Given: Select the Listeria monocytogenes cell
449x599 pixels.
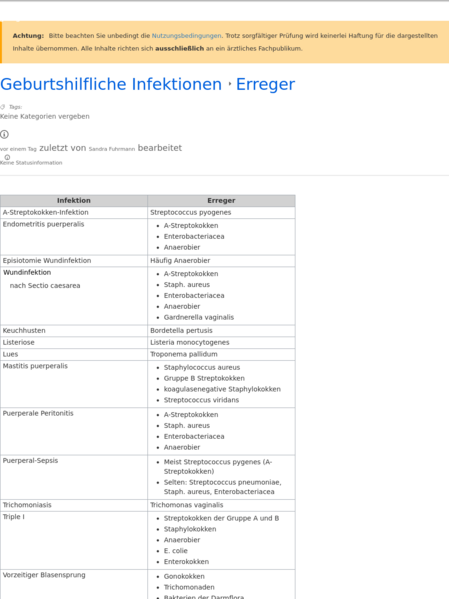Looking at the screenshot, I should (x=221, y=342).
